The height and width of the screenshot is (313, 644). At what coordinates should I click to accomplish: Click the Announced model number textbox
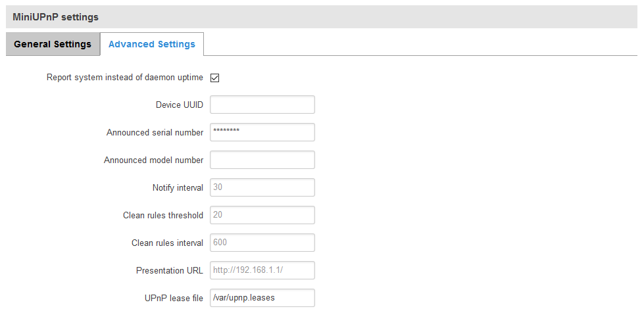[x=262, y=160]
